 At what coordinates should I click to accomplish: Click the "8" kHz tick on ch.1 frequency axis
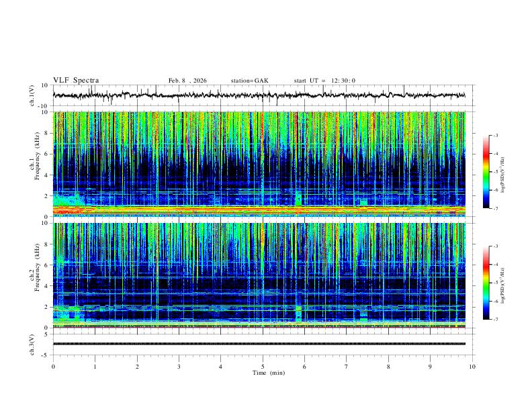(47, 133)
